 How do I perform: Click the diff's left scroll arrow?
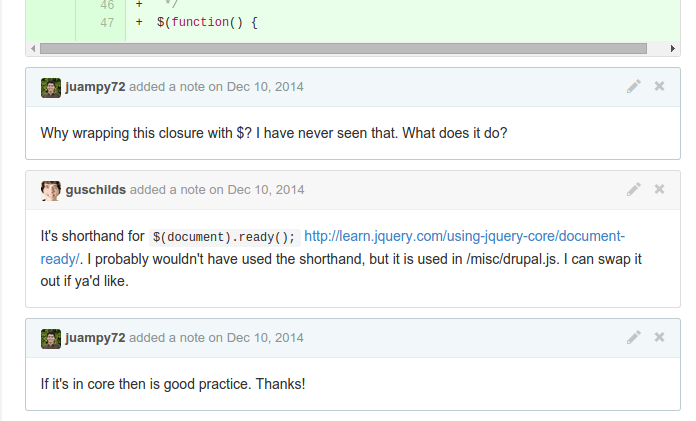(33, 48)
